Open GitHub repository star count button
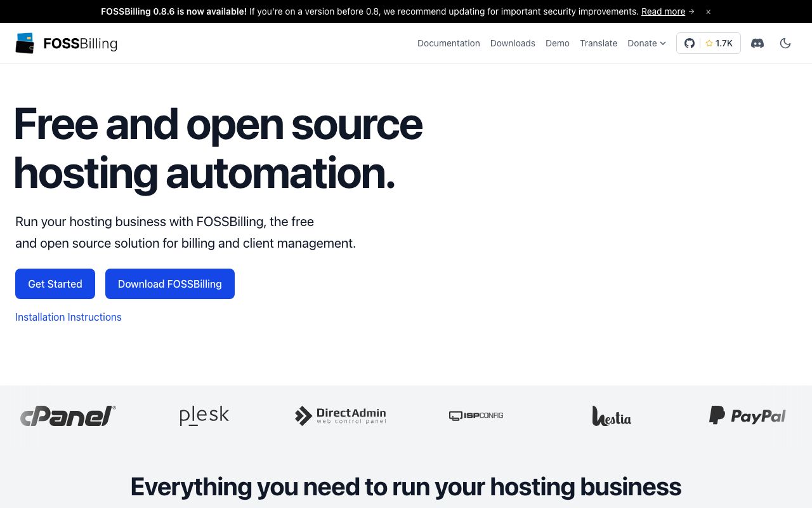812x508 pixels. pyautogui.click(x=709, y=43)
